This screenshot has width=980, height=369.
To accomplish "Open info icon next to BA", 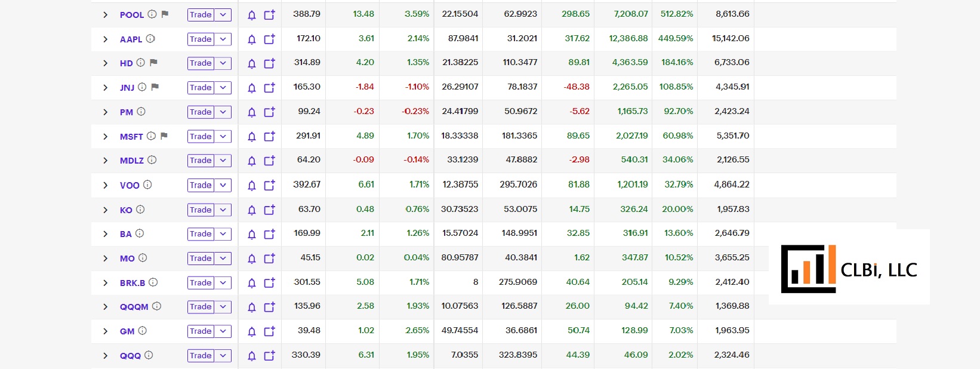I will click(140, 233).
